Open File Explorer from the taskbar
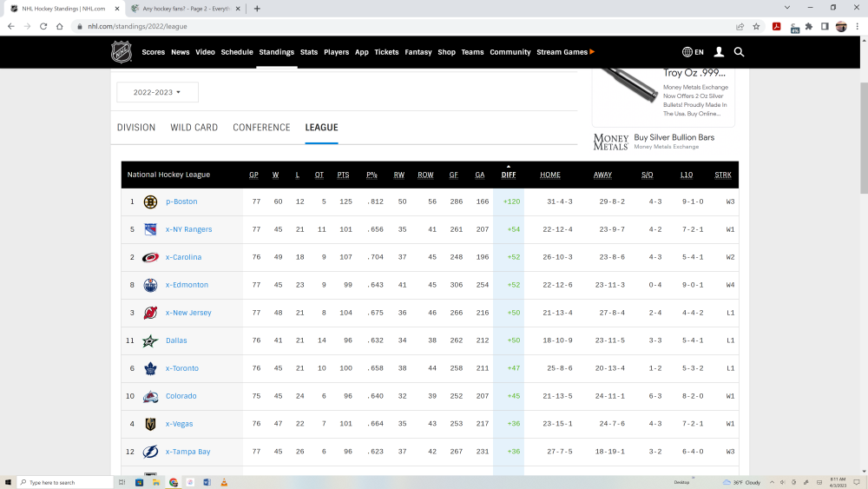The height and width of the screenshot is (489, 868). coord(156,482)
